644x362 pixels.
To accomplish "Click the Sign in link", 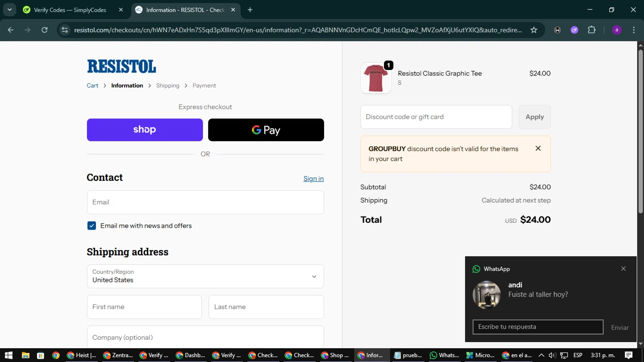I will pos(313,179).
